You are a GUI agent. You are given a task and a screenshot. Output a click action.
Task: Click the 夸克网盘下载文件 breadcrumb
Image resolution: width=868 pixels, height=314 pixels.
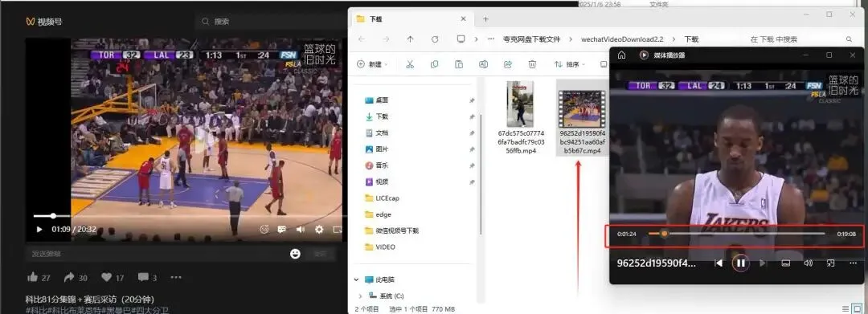(x=531, y=39)
